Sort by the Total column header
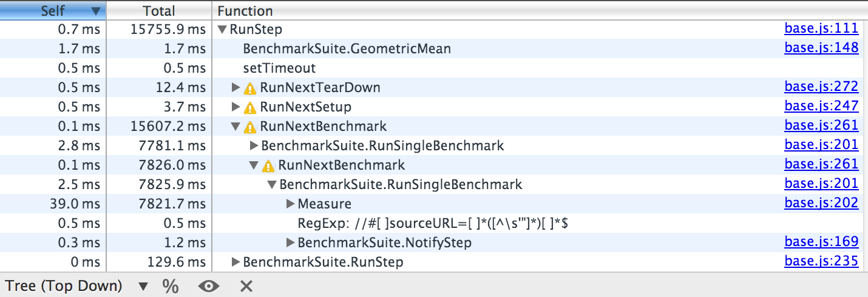Viewport: 868px width, 297px height. tap(158, 11)
